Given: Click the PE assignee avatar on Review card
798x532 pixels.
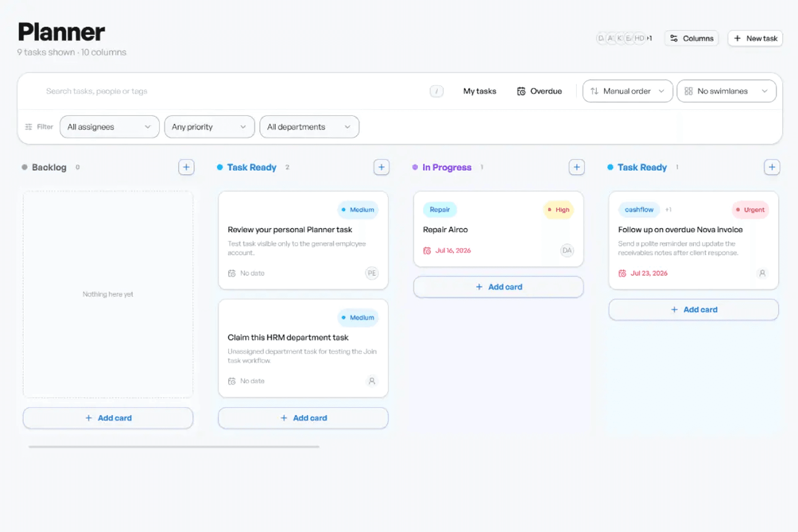Looking at the screenshot, I should [x=372, y=273].
